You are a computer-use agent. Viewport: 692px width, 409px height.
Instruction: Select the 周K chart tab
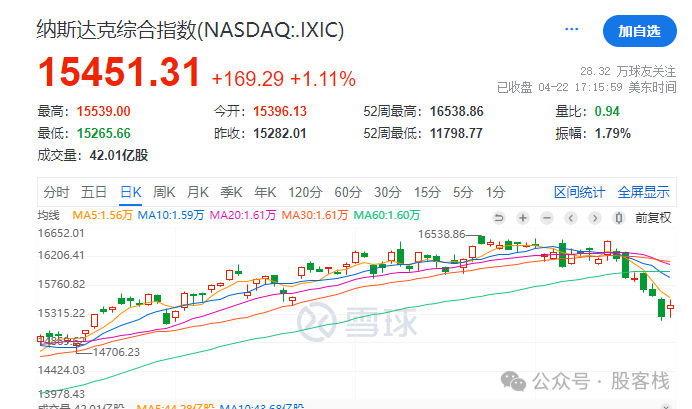(164, 192)
